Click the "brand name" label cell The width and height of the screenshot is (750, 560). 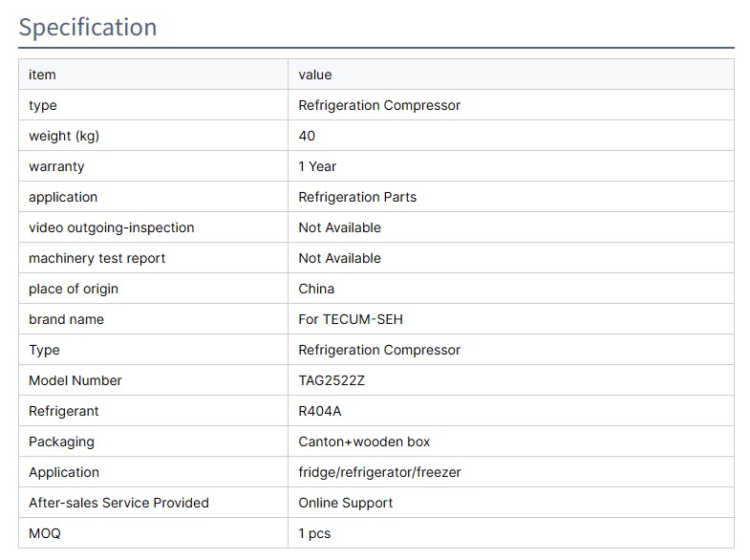(x=66, y=319)
